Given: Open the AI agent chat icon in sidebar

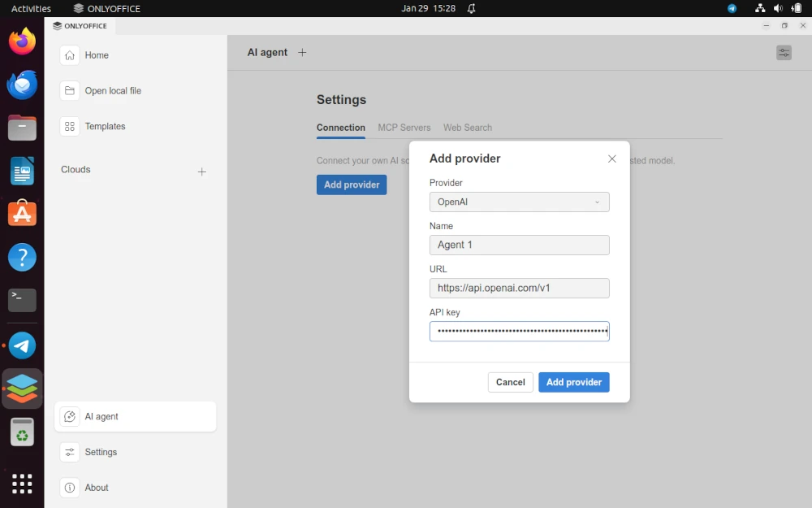Looking at the screenshot, I should 71,416.
